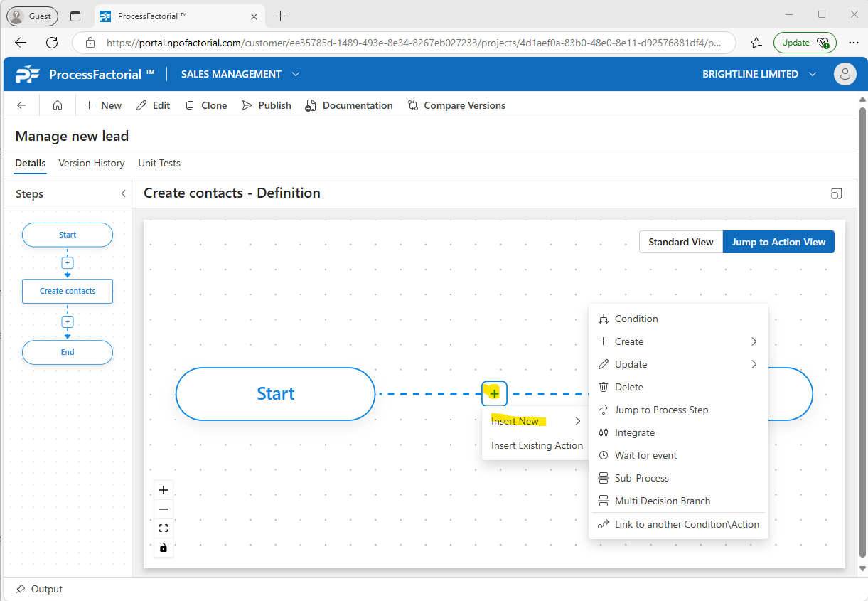
Task: Click the Publish toolbar button
Action: tap(267, 105)
